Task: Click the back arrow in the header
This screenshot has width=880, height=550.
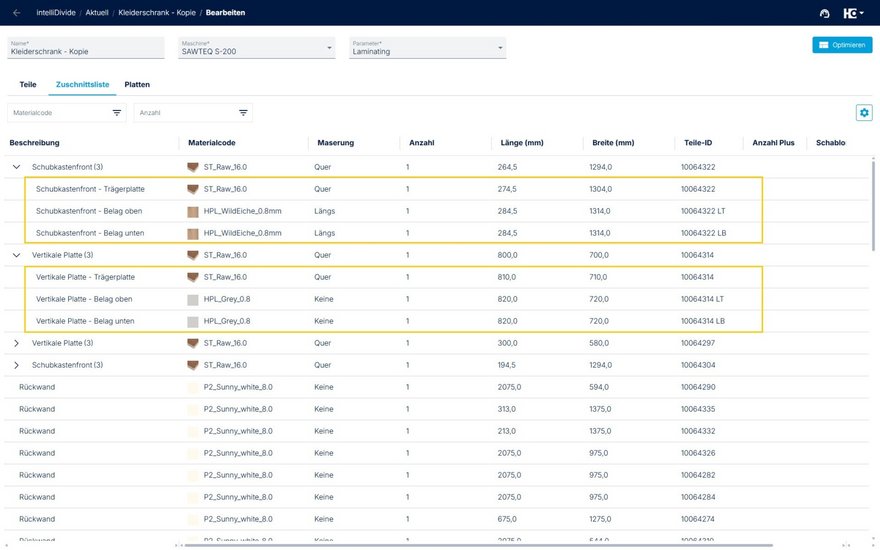Action: pyautogui.click(x=16, y=13)
